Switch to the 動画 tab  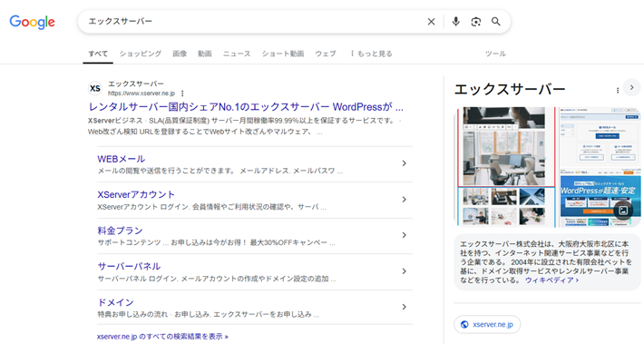[204, 54]
